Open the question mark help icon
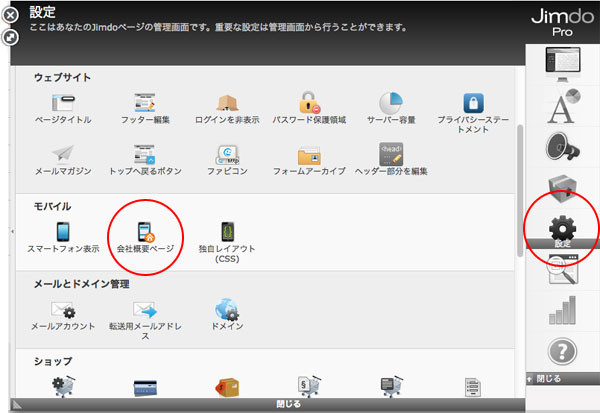 click(x=562, y=351)
